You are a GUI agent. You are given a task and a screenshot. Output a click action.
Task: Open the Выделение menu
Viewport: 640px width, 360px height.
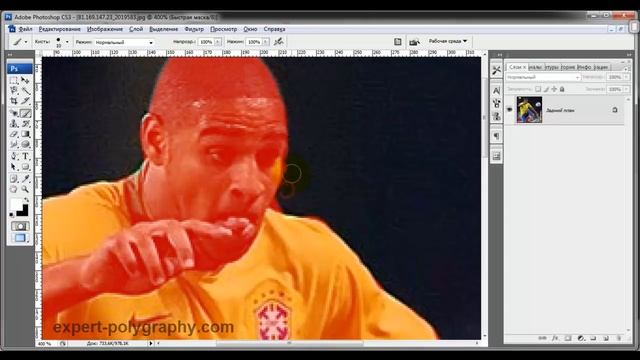click(x=163, y=29)
